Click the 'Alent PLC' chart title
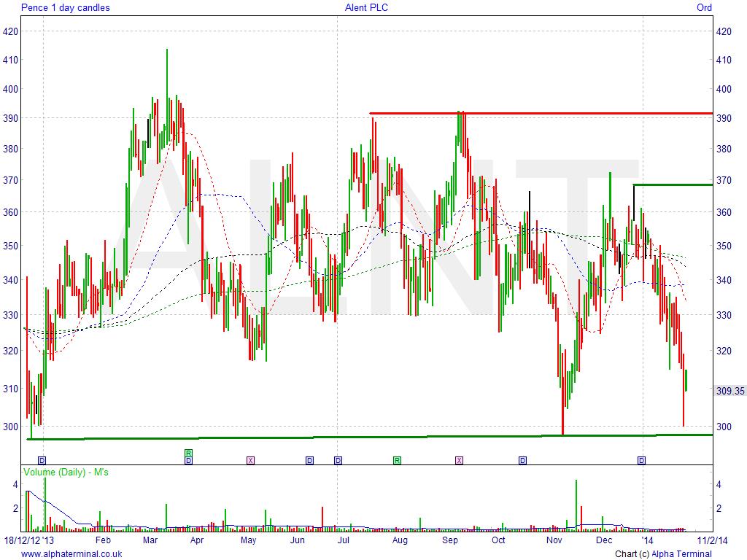This screenshot has height=560, width=747. coord(366,7)
